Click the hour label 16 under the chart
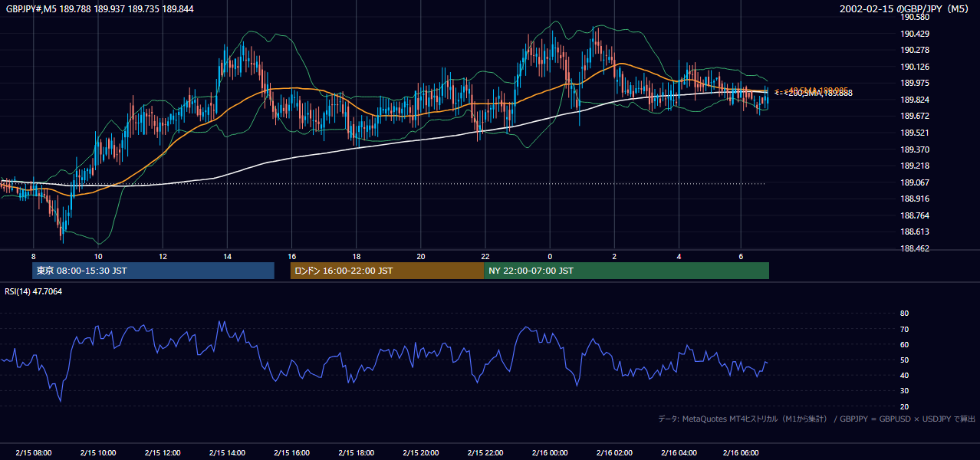The width and height of the screenshot is (980, 460). click(291, 256)
